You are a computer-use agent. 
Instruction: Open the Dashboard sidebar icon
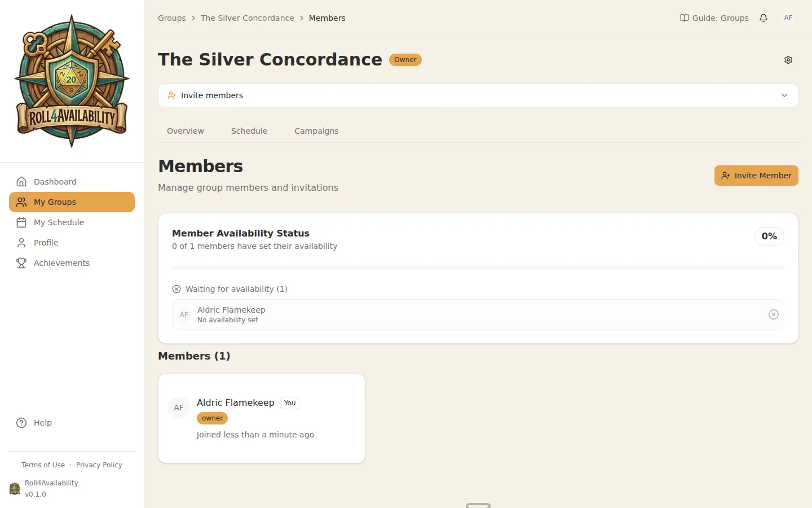click(x=21, y=181)
